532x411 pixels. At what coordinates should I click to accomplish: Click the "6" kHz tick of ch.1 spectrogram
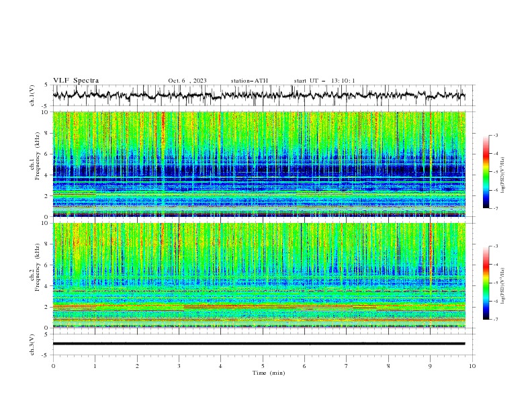coord(48,154)
